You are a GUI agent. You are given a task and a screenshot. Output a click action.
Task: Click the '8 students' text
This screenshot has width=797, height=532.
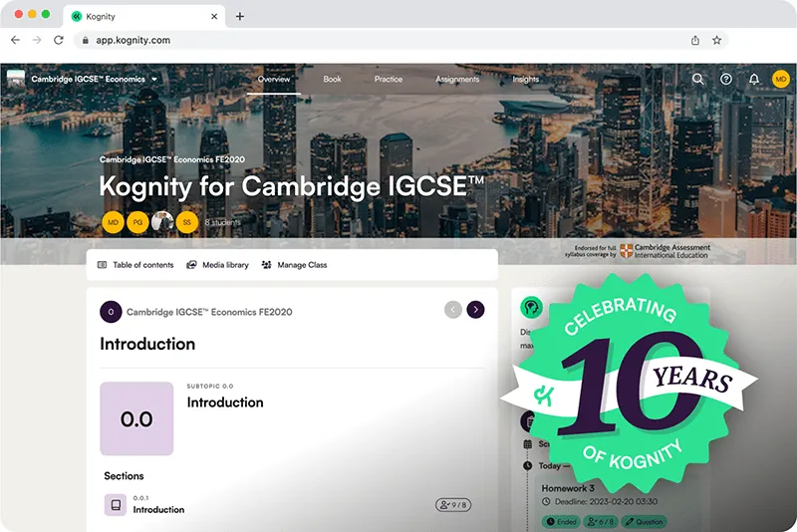click(x=222, y=222)
